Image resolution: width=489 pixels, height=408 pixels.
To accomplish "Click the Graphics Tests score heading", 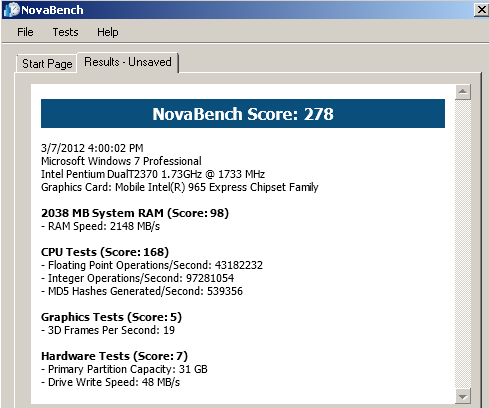I will [111, 317].
